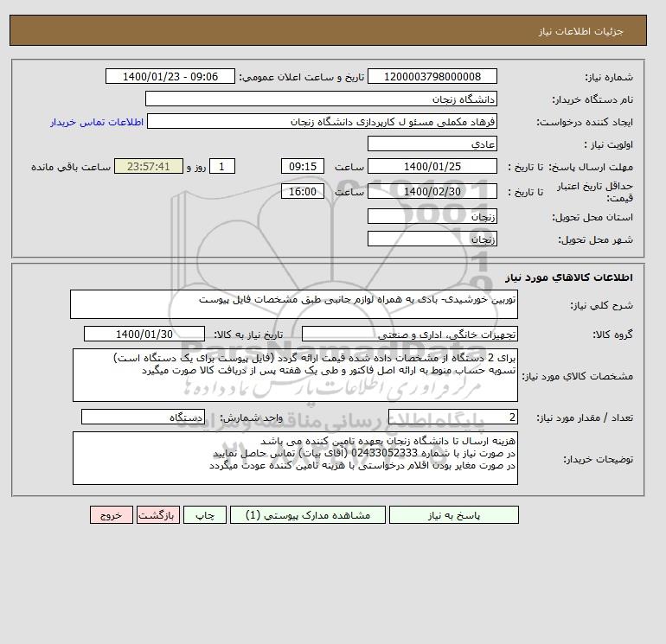Click the text ساعت باقی مانده
This screenshot has height=644, width=666.
[x=71, y=167]
